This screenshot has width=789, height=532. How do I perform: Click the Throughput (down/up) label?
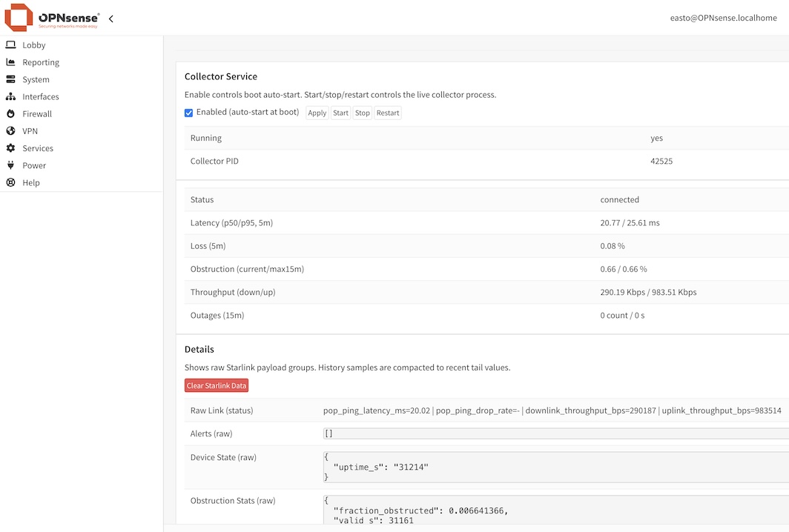point(233,292)
